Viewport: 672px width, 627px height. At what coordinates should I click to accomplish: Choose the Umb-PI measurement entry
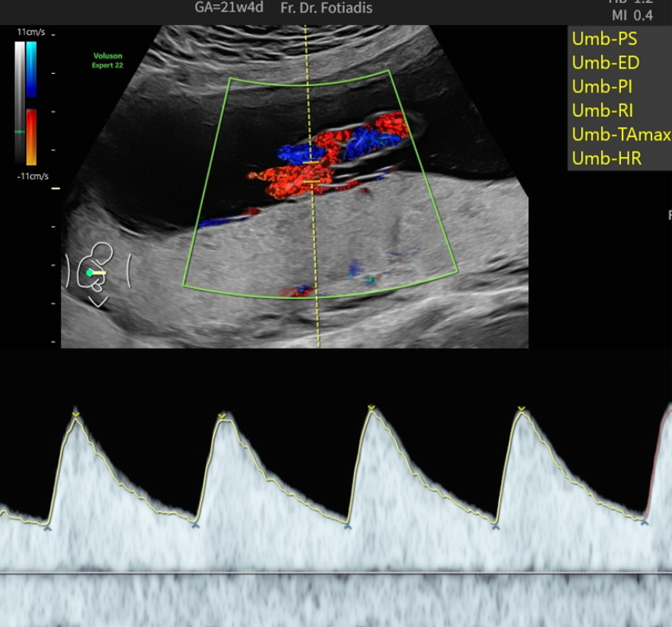[602, 87]
